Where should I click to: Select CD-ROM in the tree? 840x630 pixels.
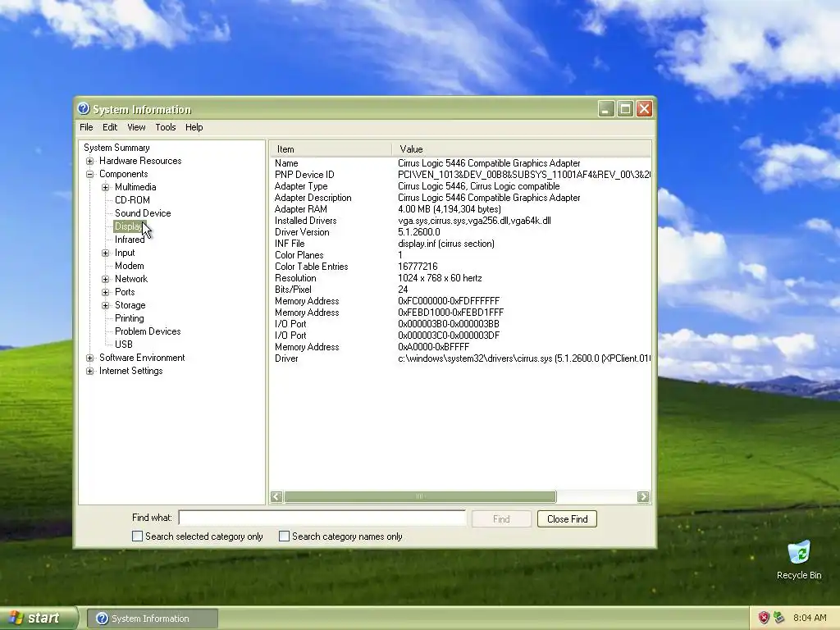132,200
